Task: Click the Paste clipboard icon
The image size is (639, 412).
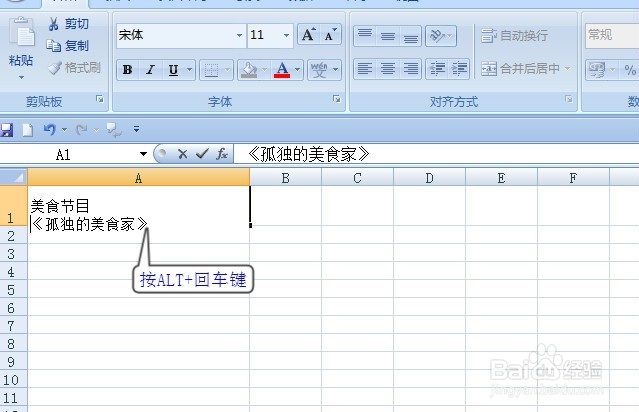Action: tap(22, 32)
